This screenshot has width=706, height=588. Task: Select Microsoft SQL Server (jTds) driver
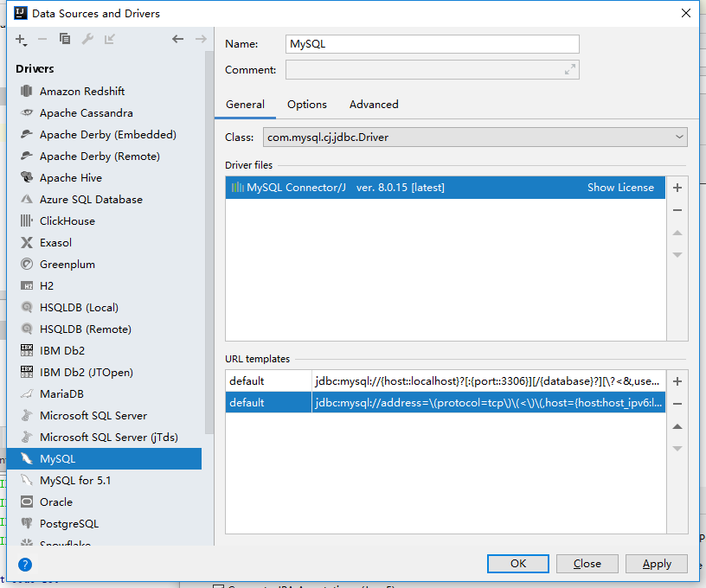pos(105,437)
